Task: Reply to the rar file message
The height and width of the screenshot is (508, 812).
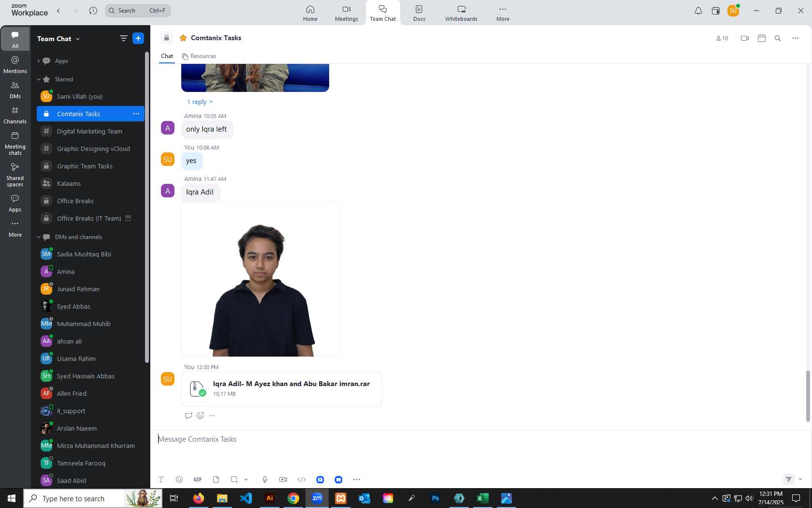Action: click(x=188, y=416)
